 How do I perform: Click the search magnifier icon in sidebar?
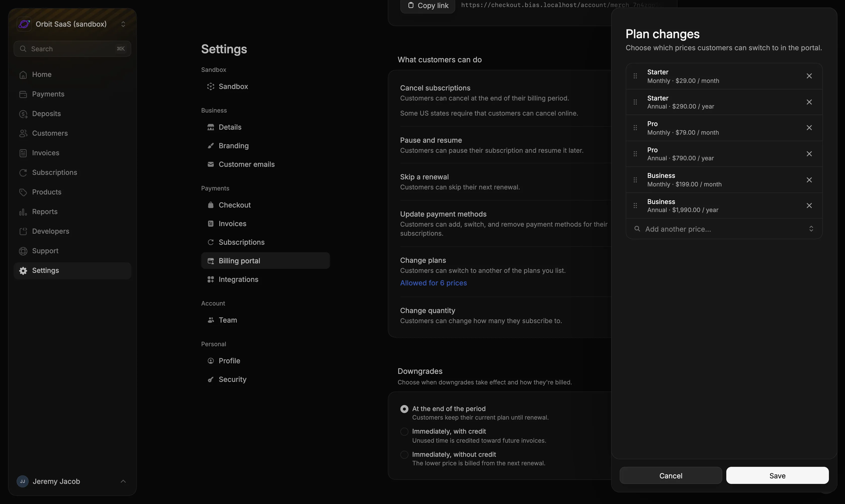[23, 49]
